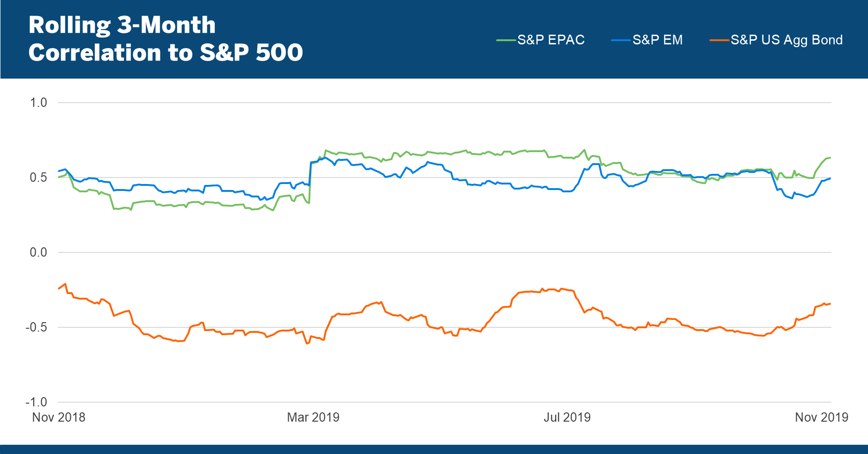Click the blue S&P EM data line
The width and height of the screenshot is (868, 454).
coord(463,180)
